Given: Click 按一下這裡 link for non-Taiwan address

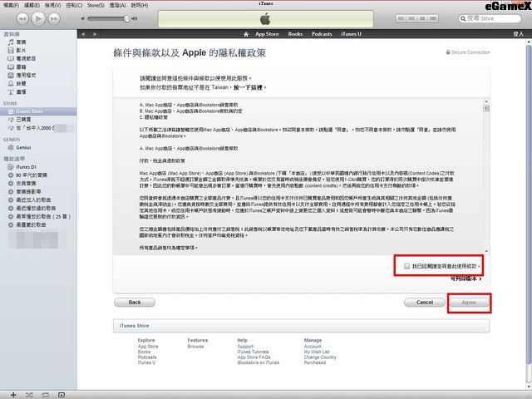Looking at the screenshot, I should pyautogui.click(x=248, y=87).
